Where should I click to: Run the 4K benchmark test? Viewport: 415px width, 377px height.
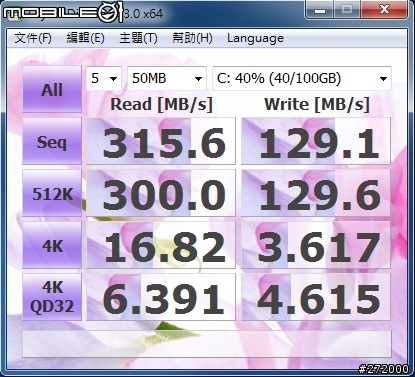[x=52, y=245]
